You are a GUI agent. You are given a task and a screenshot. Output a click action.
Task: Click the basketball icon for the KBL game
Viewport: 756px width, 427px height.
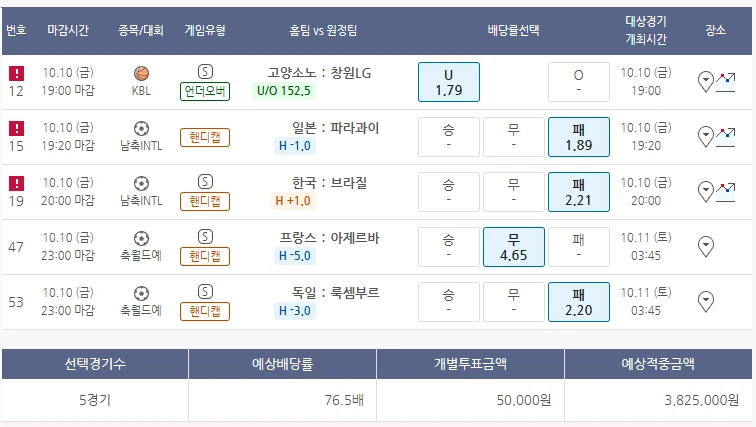pyautogui.click(x=141, y=73)
